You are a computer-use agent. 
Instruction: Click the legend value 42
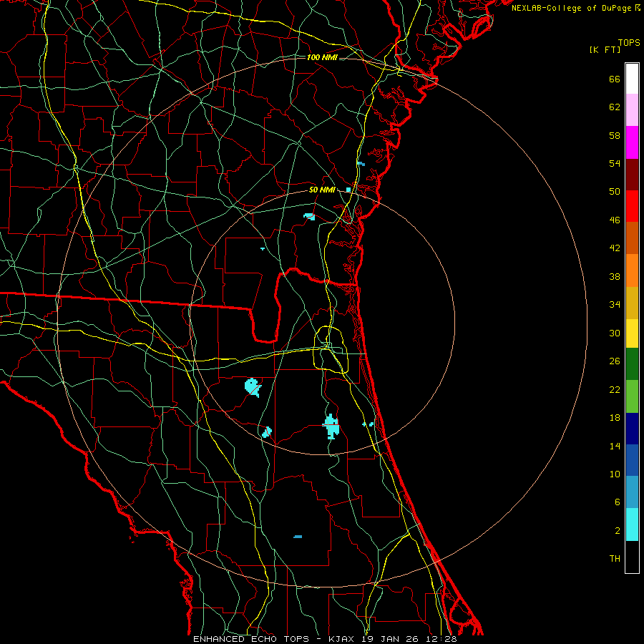click(x=615, y=248)
